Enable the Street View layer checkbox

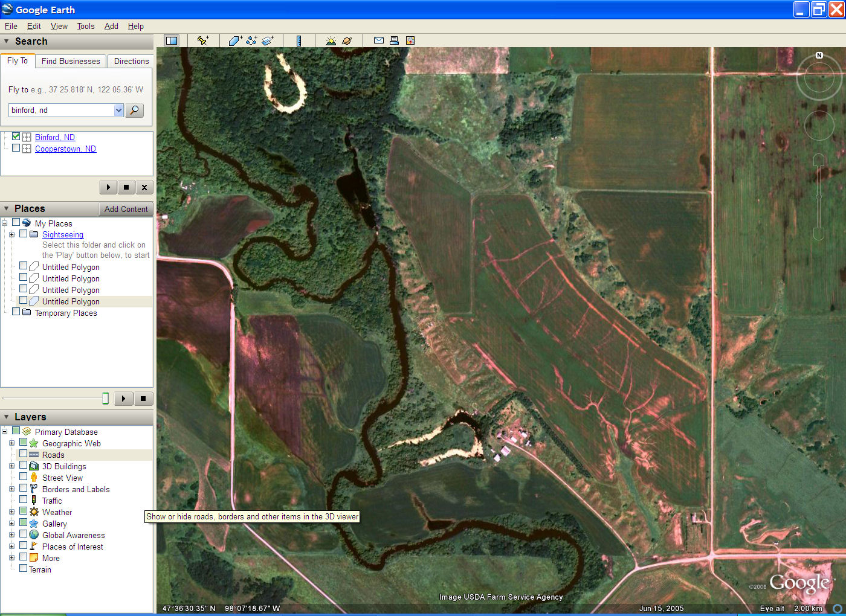pyautogui.click(x=23, y=477)
